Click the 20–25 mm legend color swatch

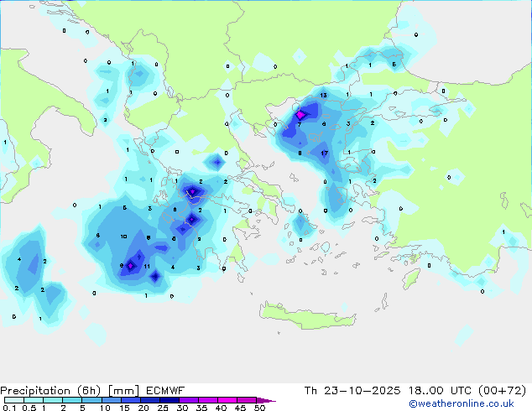pyautogui.click(x=149, y=400)
